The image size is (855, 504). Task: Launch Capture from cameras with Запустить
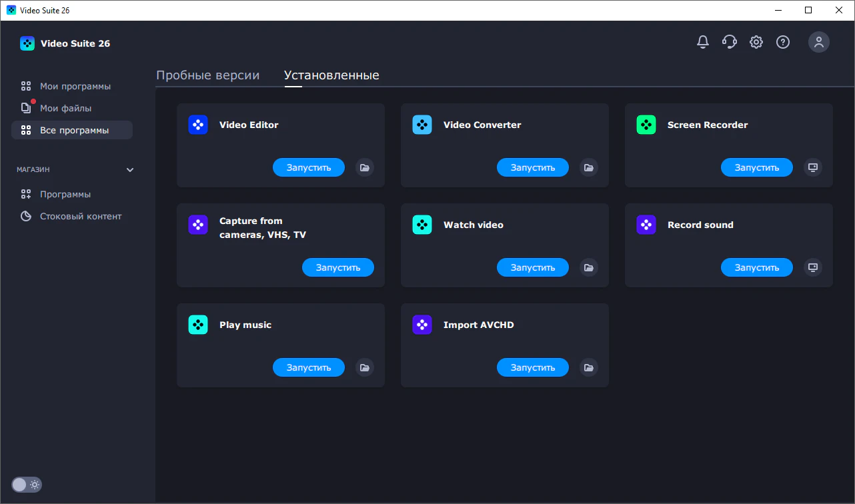pyautogui.click(x=338, y=267)
